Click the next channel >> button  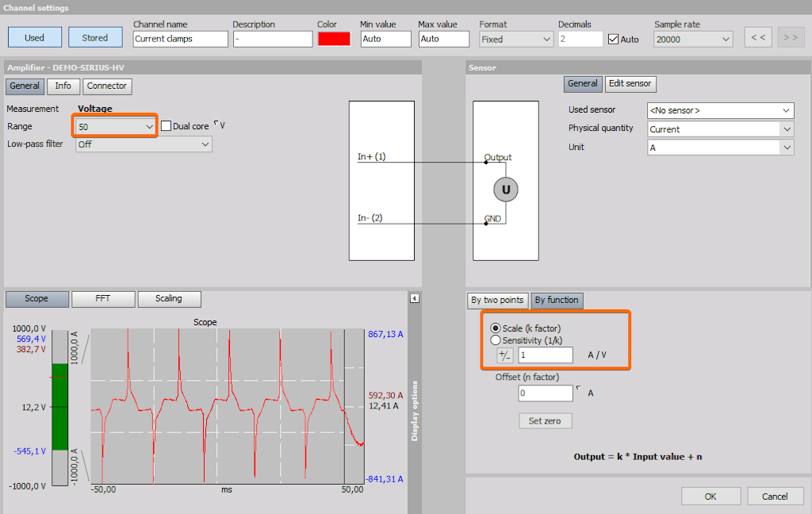coord(791,37)
